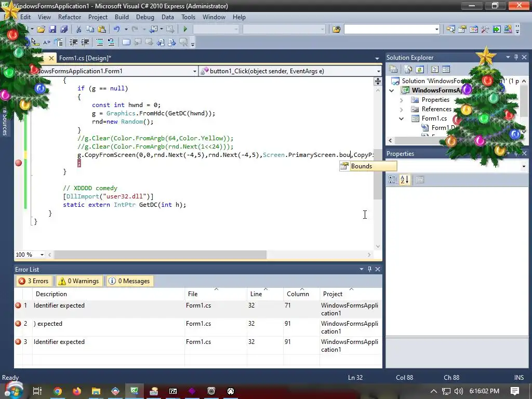Viewport: 532px width, 399px height.
Task: Select the Form1.cs file in Solution Explorer
Action: (x=434, y=118)
